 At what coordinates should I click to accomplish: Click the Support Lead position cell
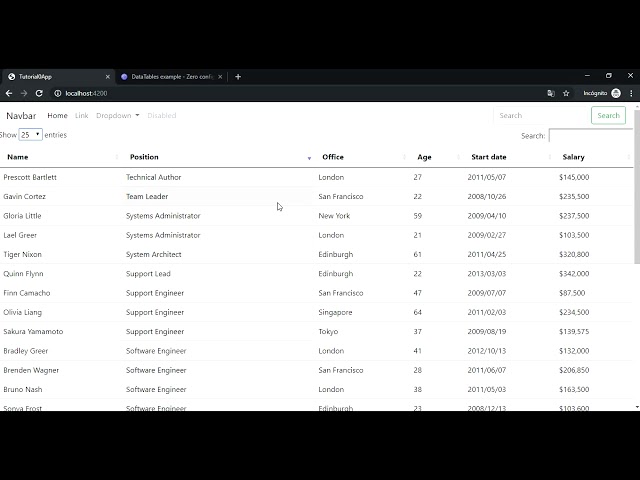(x=148, y=274)
